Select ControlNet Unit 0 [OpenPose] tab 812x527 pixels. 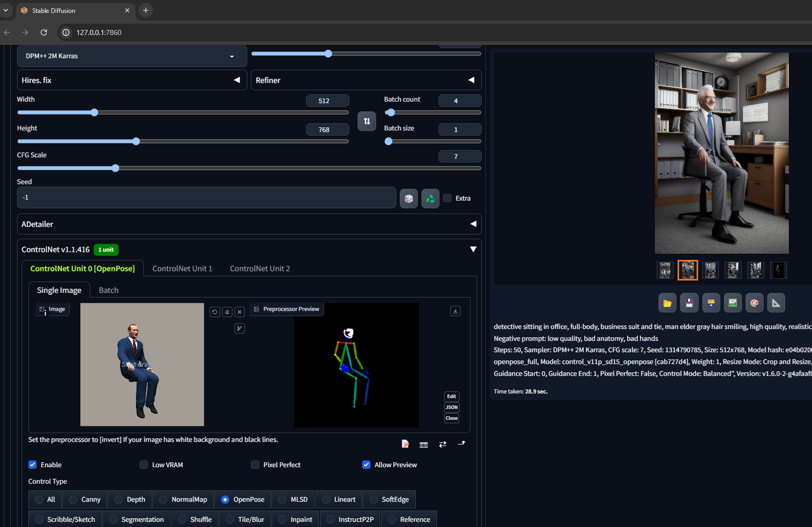pyautogui.click(x=82, y=269)
